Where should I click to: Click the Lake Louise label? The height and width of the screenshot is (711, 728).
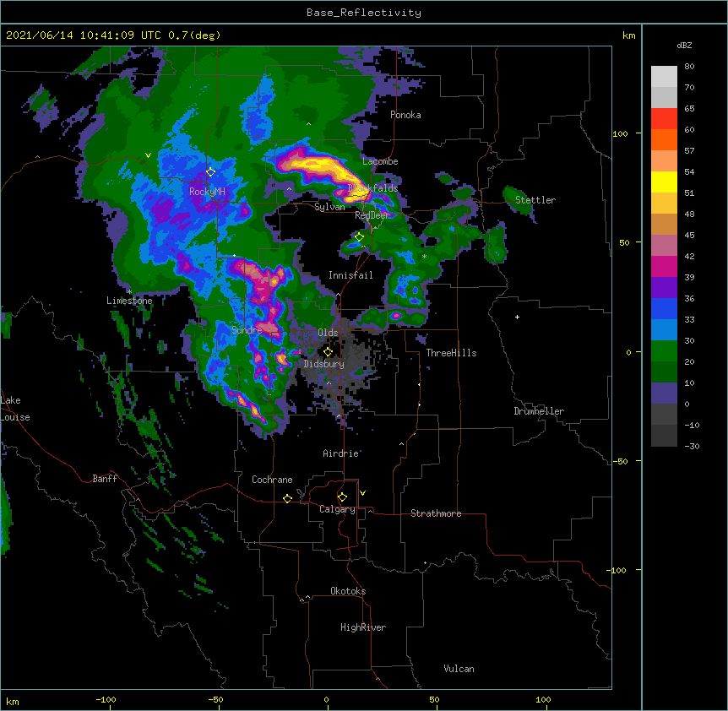(15, 409)
